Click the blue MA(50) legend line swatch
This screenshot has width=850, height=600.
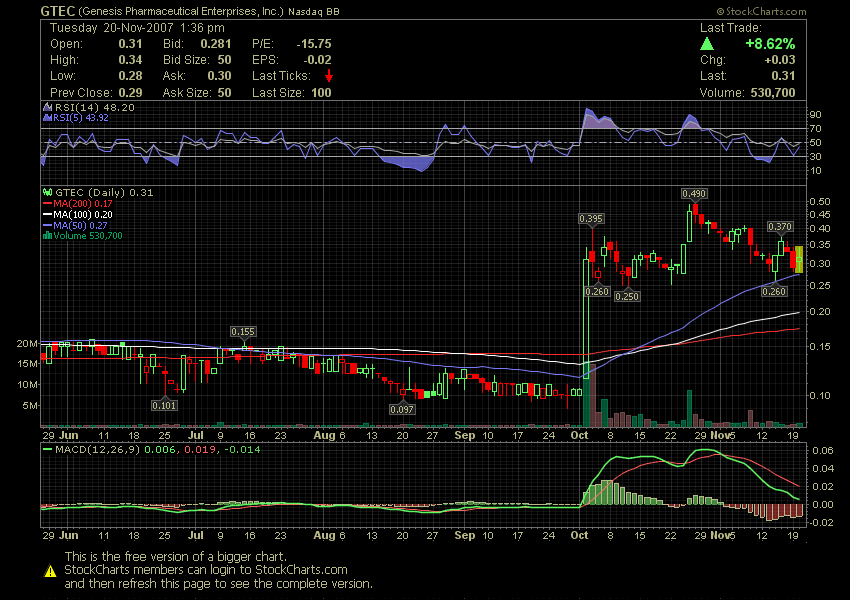click(x=47, y=225)
